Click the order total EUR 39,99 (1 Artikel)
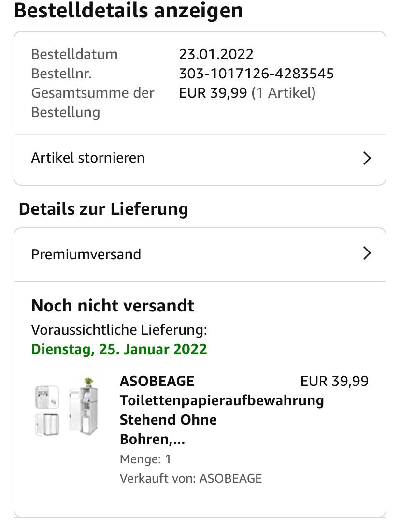400x532 pixels. click(247, 93)
